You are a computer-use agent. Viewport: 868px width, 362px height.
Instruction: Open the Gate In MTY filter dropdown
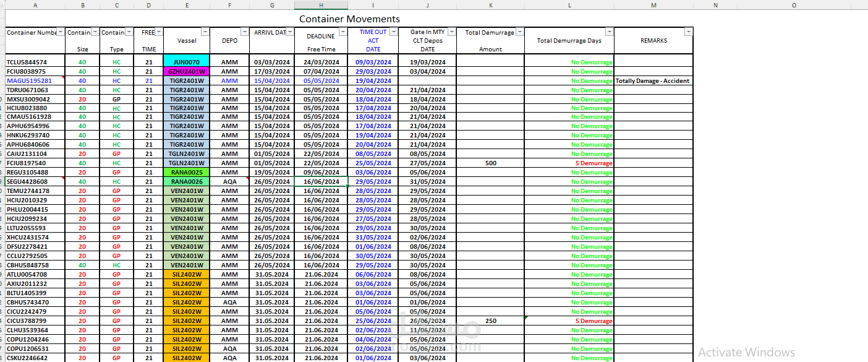tap(452, 32)
